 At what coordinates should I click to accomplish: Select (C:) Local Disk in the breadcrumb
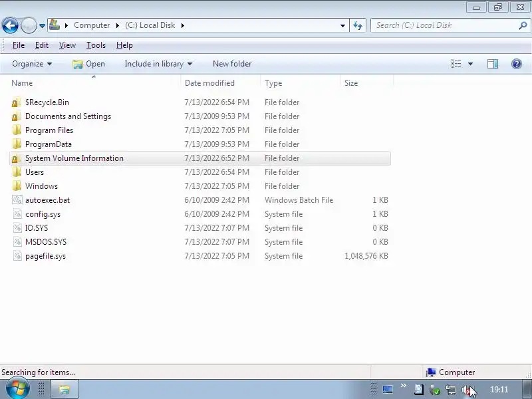150,25
